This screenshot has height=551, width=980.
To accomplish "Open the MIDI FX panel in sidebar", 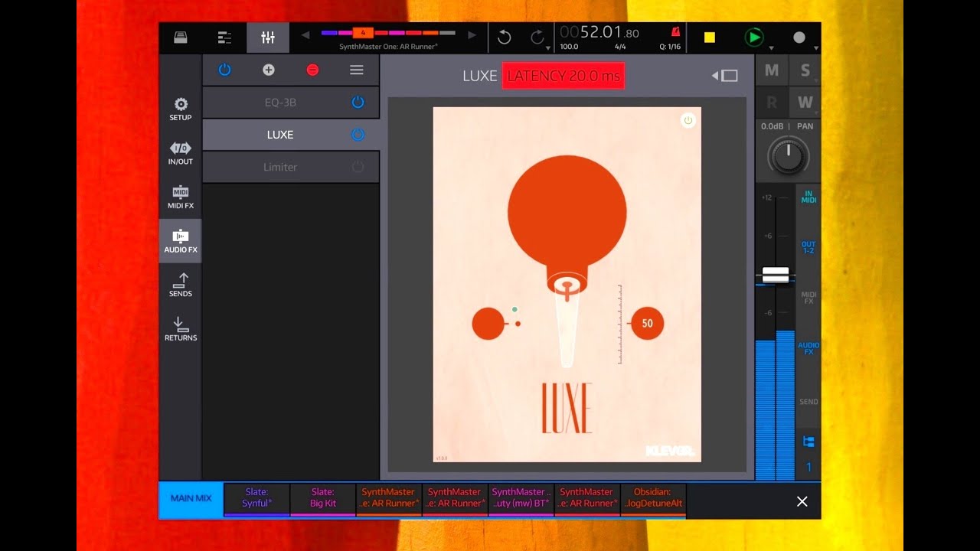I will pos(181,197).
